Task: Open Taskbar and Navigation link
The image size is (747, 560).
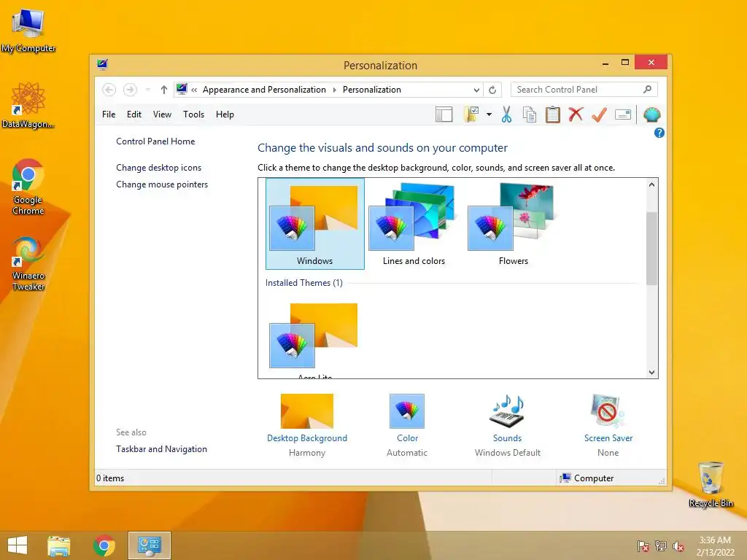Action: [161, 449]
